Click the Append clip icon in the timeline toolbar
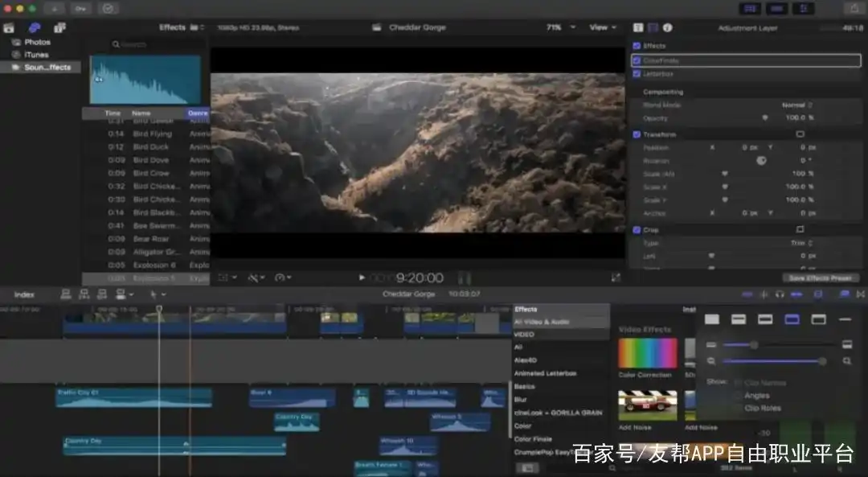 click(102, 295)
